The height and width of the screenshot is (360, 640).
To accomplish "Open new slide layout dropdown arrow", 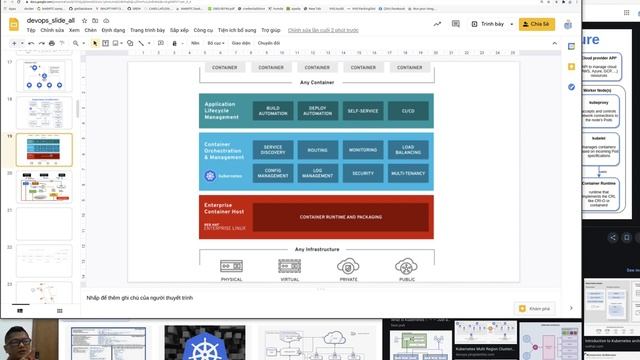I will (22, 43).
